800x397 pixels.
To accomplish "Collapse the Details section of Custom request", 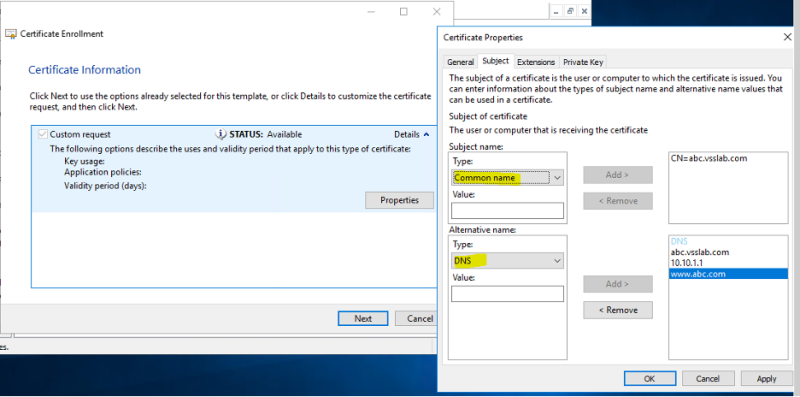I will [x=412, y=135].
